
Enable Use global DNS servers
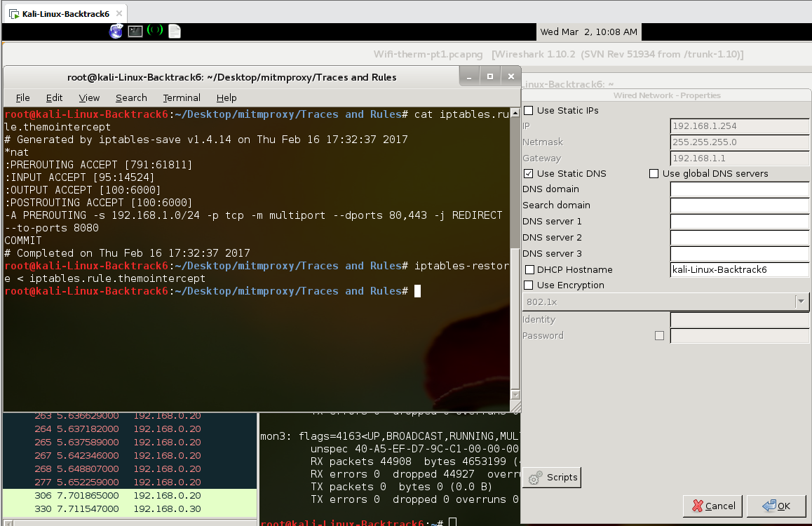point(654,173)
